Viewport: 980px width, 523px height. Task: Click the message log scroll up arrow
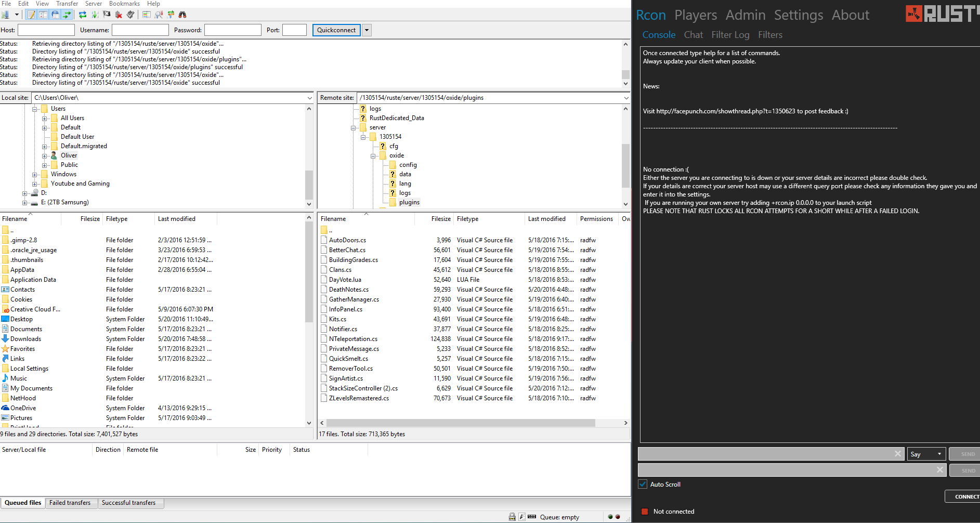point(625,44)
